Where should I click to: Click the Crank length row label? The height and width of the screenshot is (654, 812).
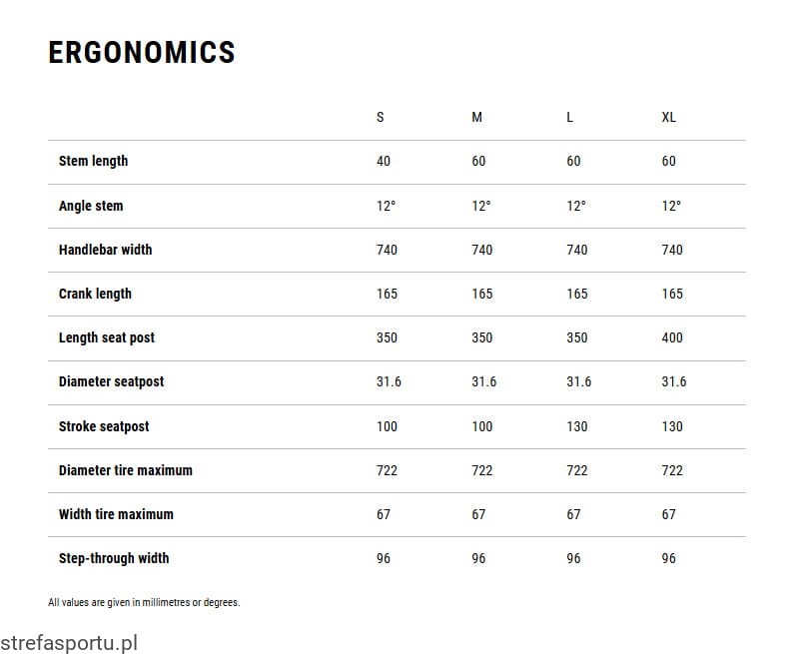[x=95, y=294]
